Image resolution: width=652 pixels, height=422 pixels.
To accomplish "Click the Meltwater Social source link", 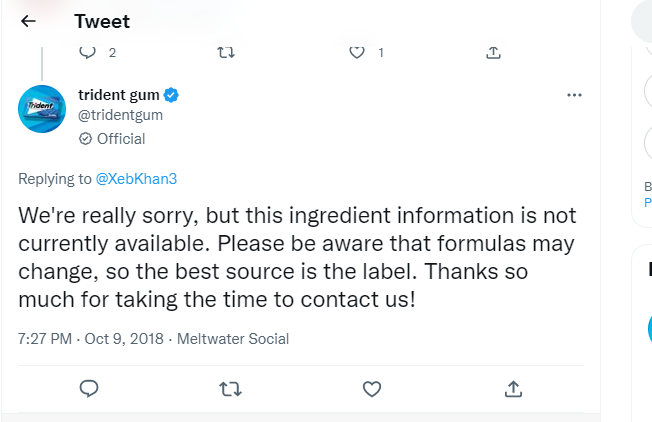I will [233, 339].
